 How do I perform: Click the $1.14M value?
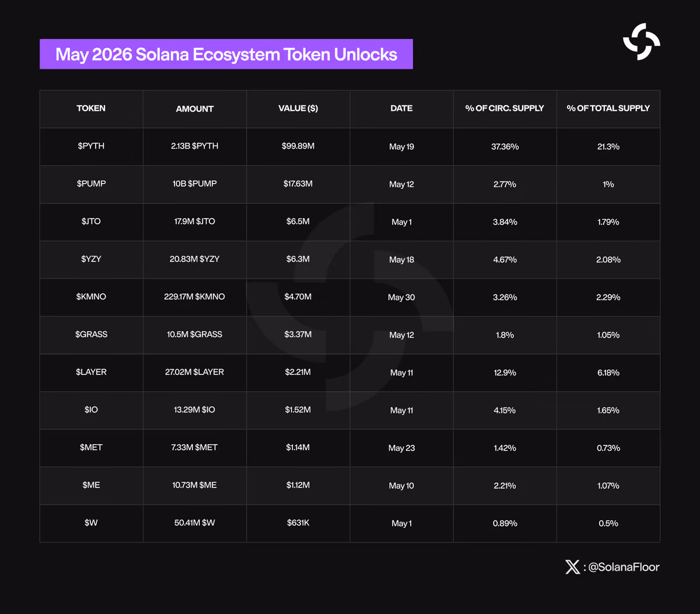tap(298, 447)
